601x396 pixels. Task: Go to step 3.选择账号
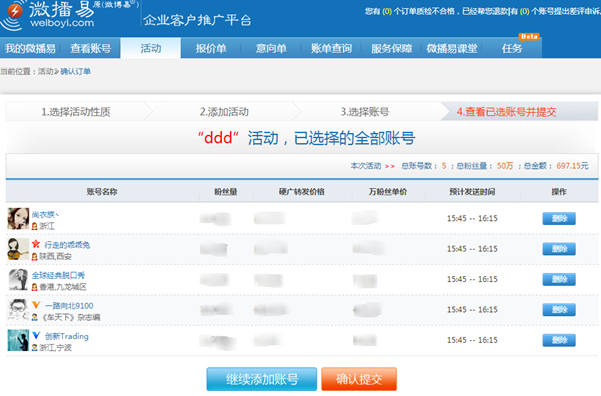click(x=365, y=112)
